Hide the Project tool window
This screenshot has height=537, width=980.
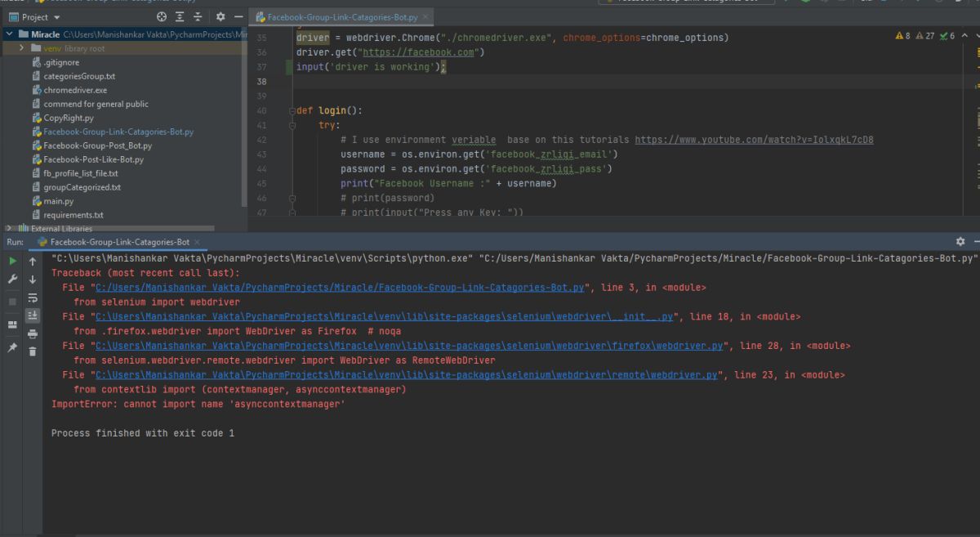click(238, 16)
